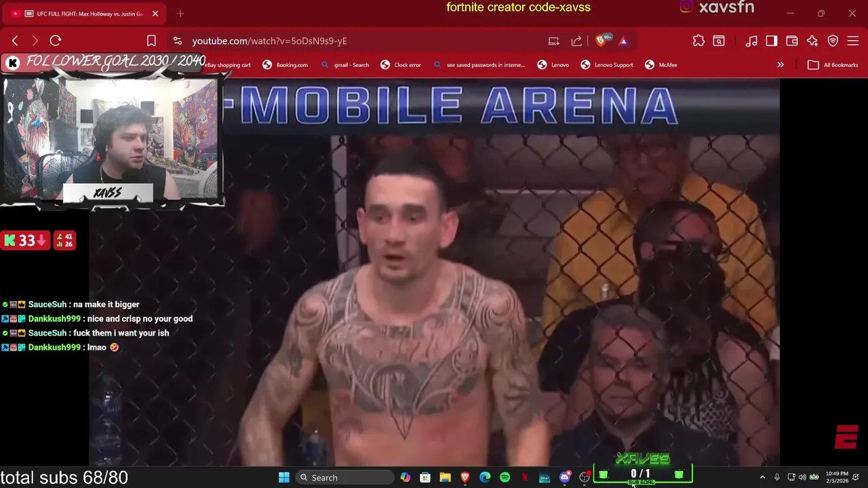Image resolution: width=868 pixels, height=488 pixels.
Task: Go back with the browser back arrow
Action: point(15,41)
